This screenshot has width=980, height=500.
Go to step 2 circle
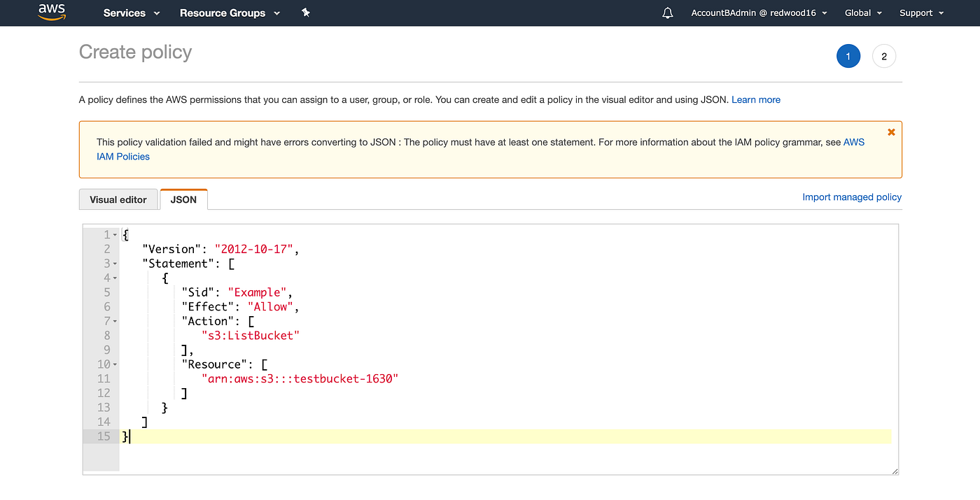[x=884, y=57]
